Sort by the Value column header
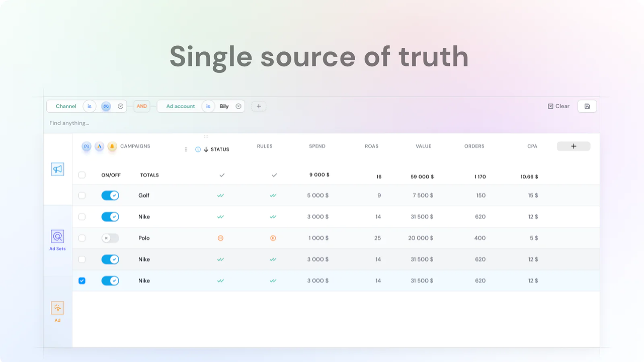The height and width of the screenshot is (362, 644). (x=424, y=146)
